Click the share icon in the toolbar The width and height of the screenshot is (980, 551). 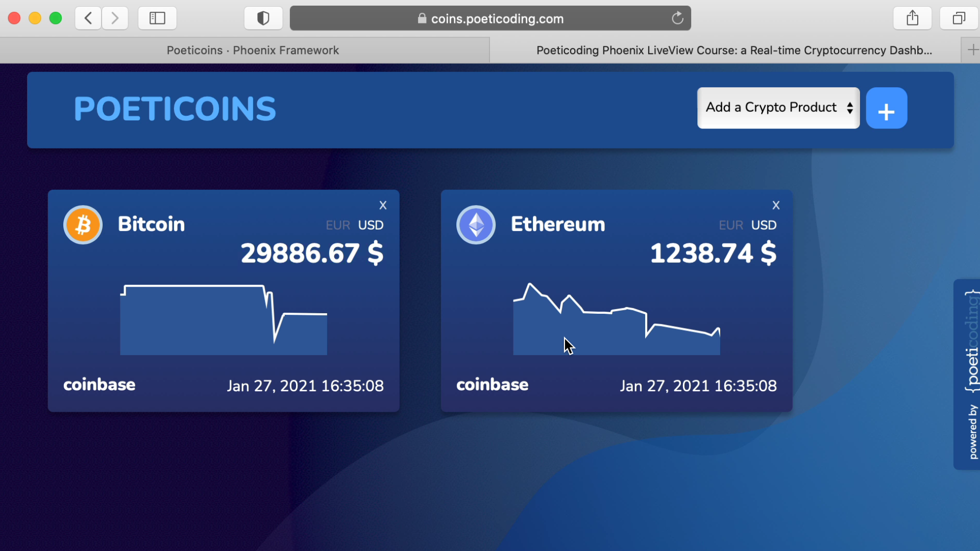point(912,18)
